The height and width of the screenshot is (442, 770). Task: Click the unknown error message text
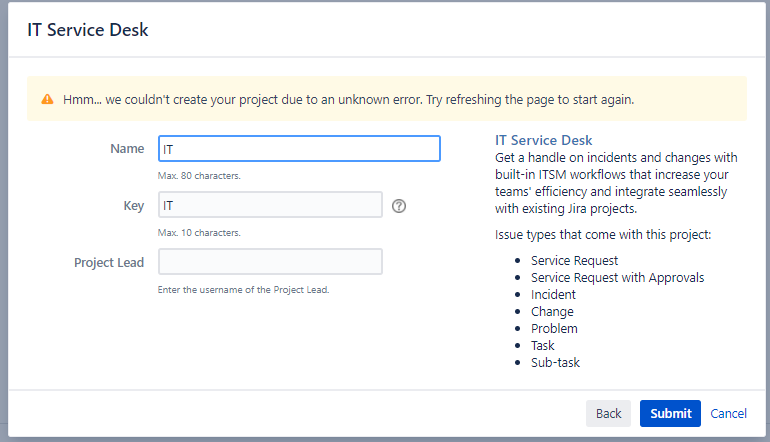pyautogui.click(x=349, y=100)
